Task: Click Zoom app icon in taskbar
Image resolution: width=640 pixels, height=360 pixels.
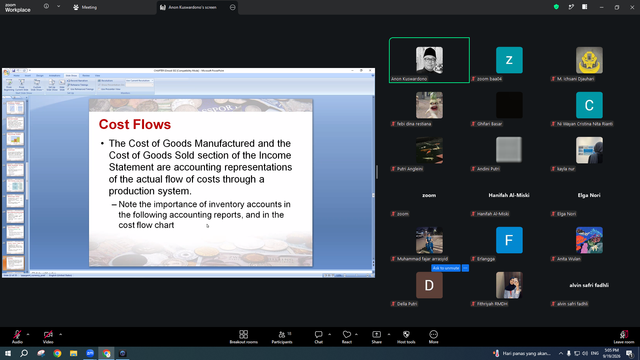Action: (x=90, y=353)
